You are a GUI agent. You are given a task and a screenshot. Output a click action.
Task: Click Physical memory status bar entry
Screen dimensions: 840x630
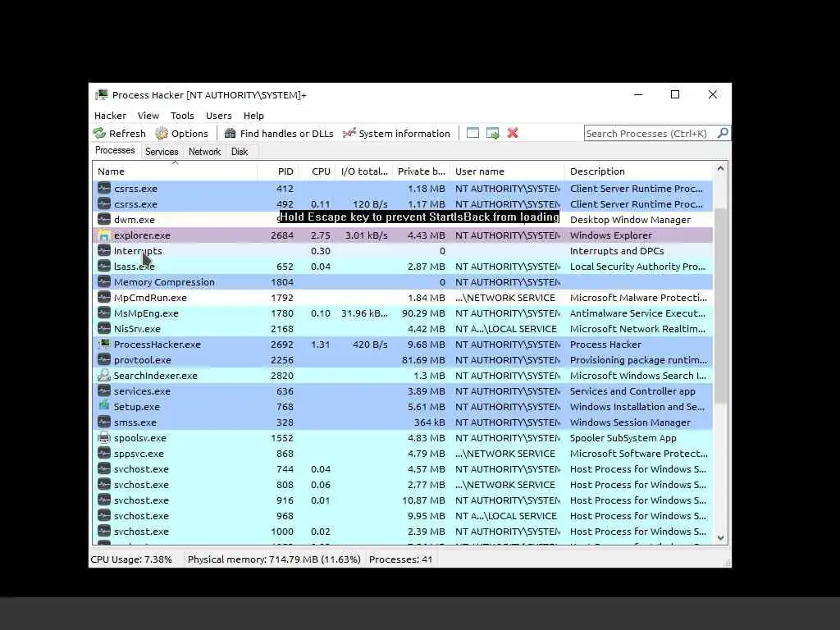tap(274, 559)
